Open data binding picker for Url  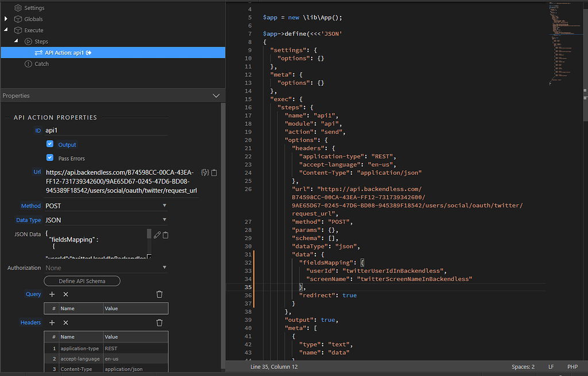(205, 172)
